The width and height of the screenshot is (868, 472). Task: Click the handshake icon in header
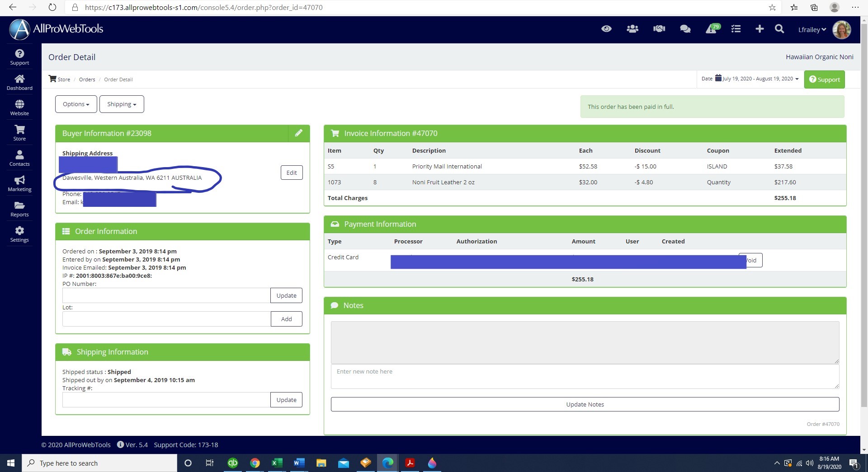[x=659, y=29]
